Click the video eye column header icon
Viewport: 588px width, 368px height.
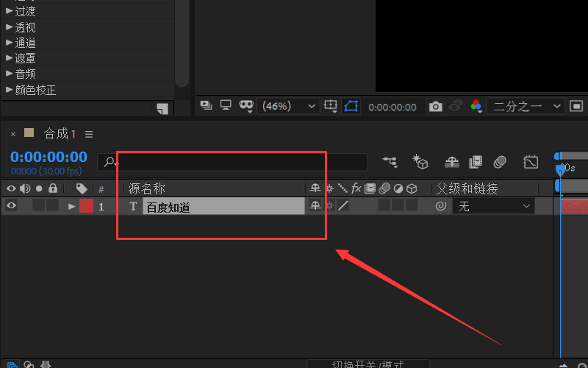(x=11, y=188)
